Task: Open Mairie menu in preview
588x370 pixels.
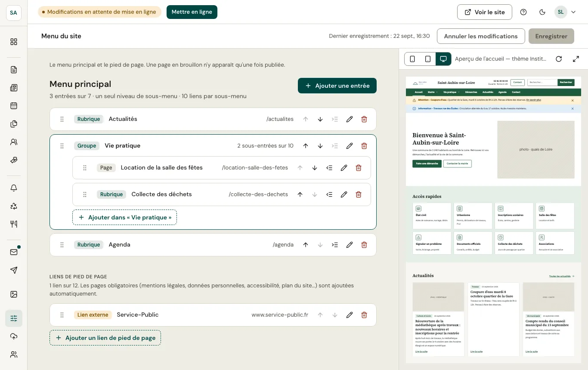Action: tap(432, 92)
